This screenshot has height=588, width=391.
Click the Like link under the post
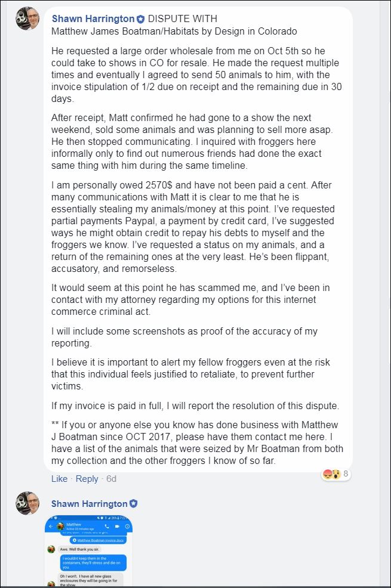coord(59,479)
